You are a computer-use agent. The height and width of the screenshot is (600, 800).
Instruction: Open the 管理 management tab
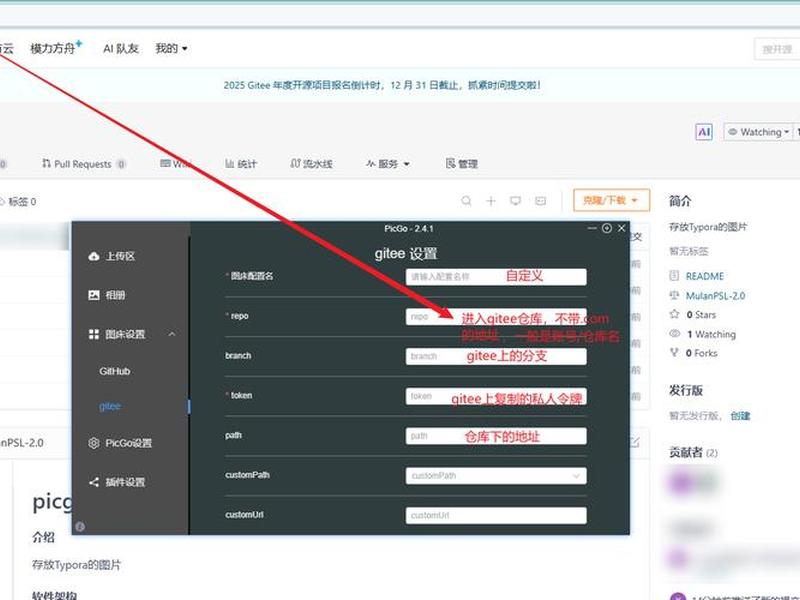(462, 164)
